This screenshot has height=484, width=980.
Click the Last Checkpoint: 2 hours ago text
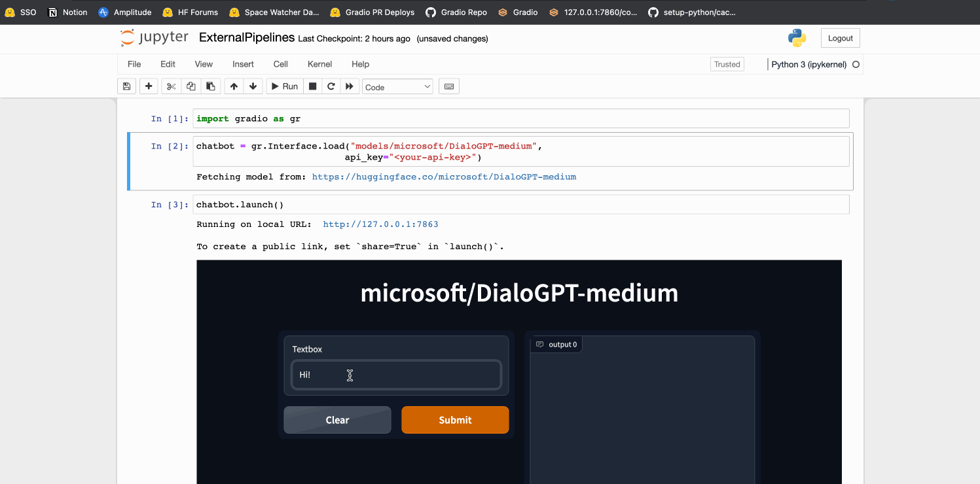[x=354, y=39]
